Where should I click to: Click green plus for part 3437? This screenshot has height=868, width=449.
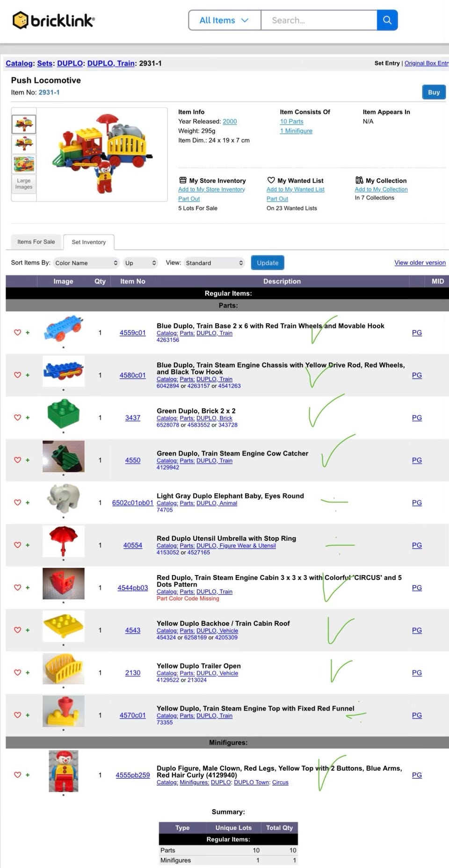(28, 418)
